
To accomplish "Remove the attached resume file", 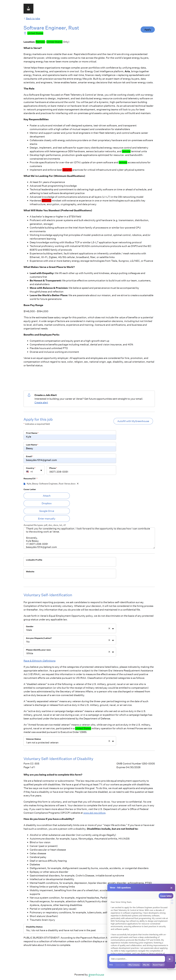I will pos(78,484).
